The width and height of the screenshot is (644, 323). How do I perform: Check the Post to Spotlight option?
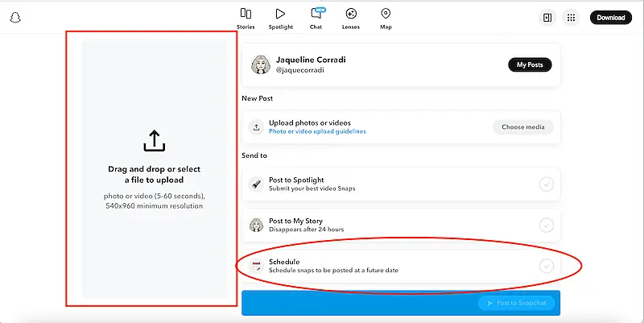547,184
